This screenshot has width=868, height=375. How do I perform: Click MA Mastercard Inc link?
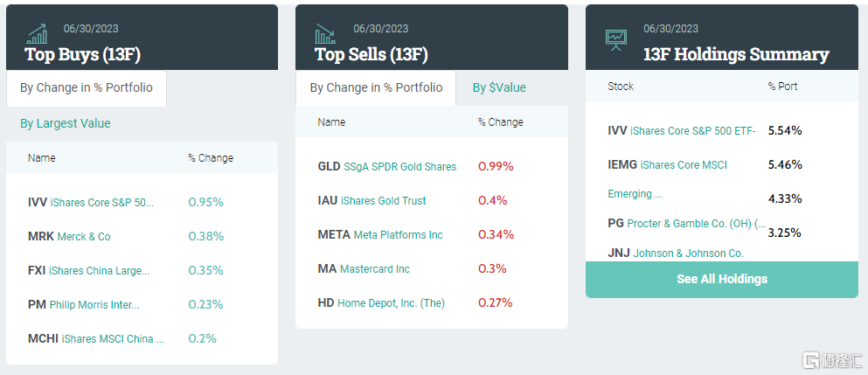(x=364, y=268)
